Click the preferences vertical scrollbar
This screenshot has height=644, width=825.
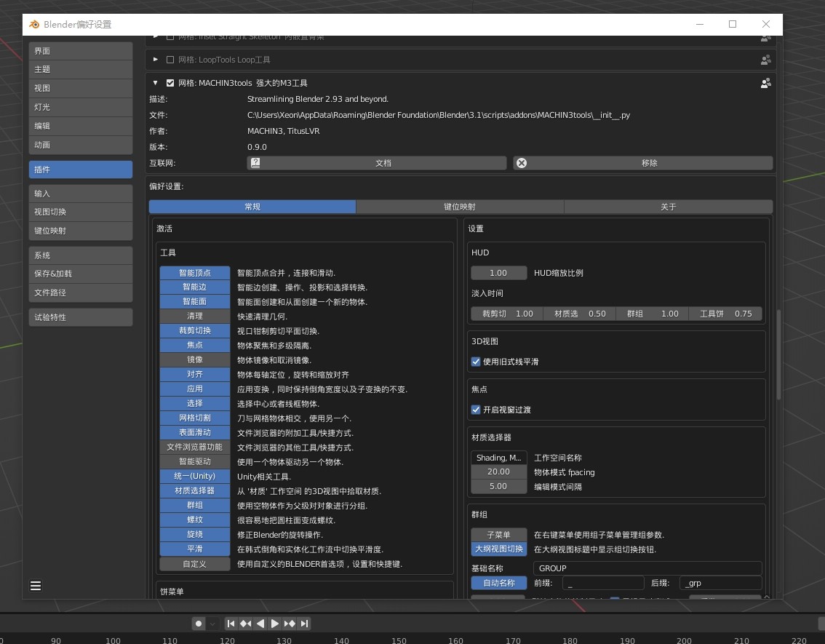coord(778,355)
